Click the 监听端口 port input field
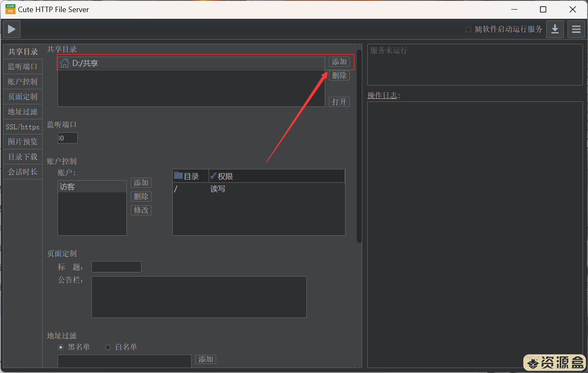 coord(68,138)
